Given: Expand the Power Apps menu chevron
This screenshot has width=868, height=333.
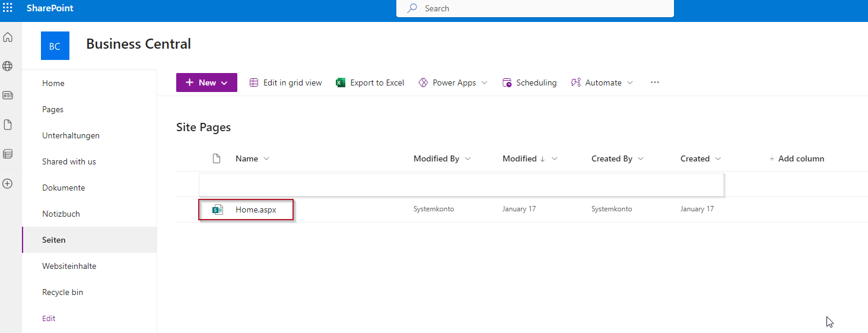Looking at the screenshot, I should 484,83.
